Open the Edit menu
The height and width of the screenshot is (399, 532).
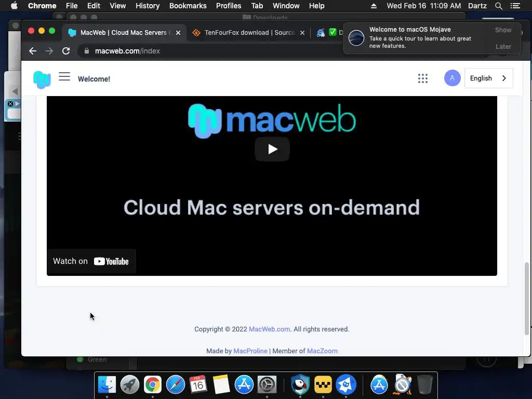pos(94,6)
